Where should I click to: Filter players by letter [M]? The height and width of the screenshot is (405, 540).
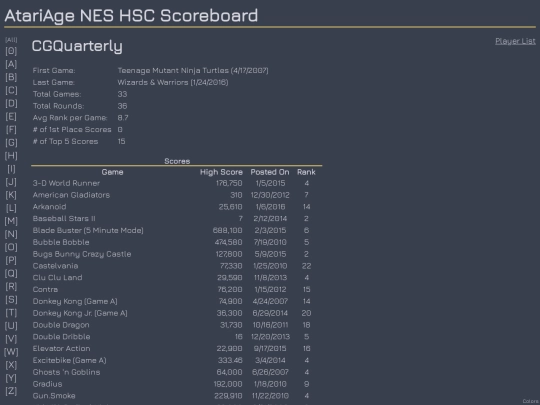tap(11, 221)
